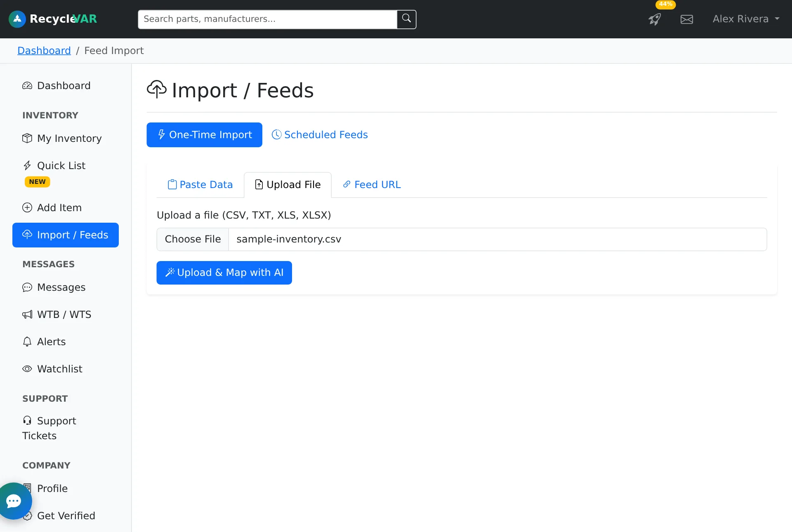Open the chat bubble widget
Image resolution: width=792 pixels, height=532 pixels.
[14, 501]
